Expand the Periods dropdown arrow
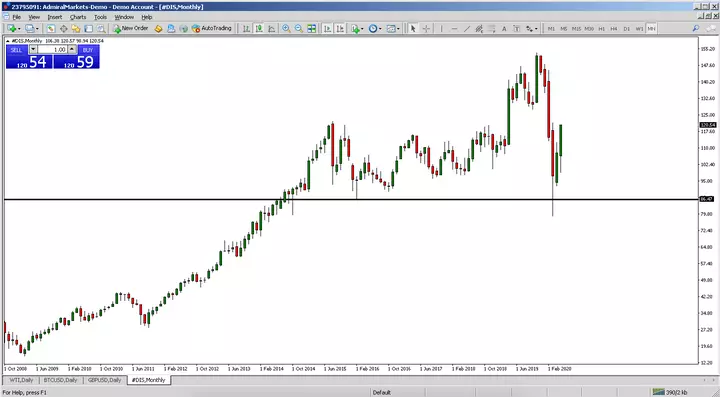Viewport: 720px width, 397px height. (380, 28)
